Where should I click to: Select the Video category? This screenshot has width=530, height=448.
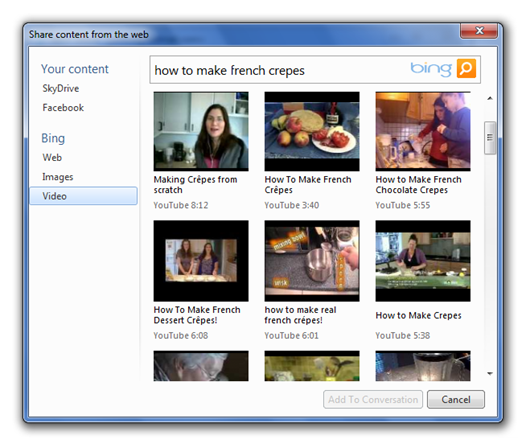click(83, 196)
